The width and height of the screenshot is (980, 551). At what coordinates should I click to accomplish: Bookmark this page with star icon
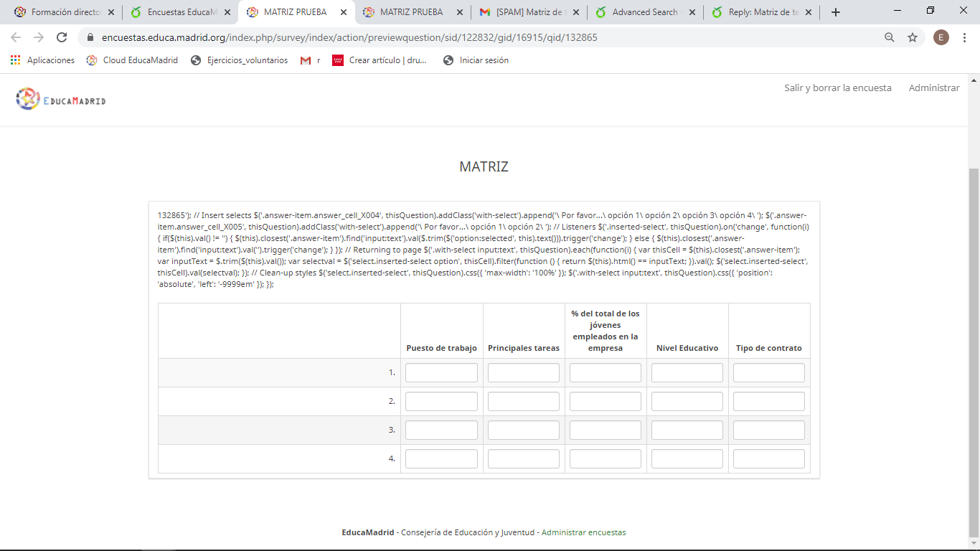[913, 37]
